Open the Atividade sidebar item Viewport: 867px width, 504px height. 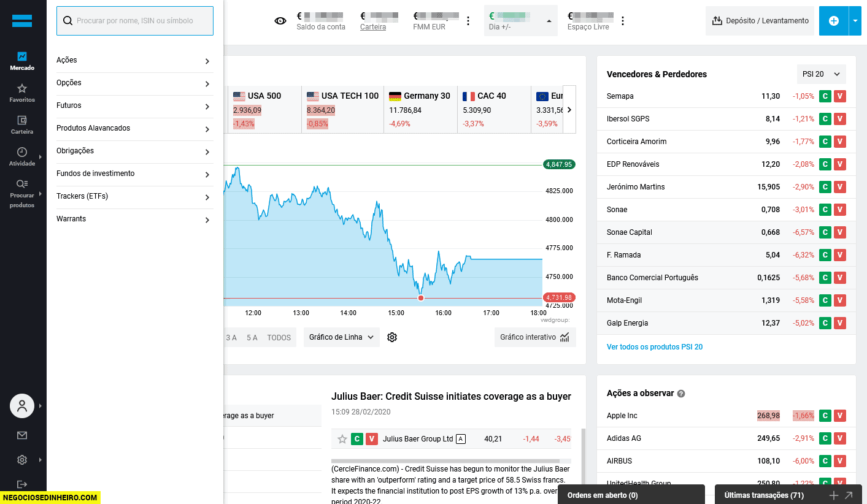(22, 156)
